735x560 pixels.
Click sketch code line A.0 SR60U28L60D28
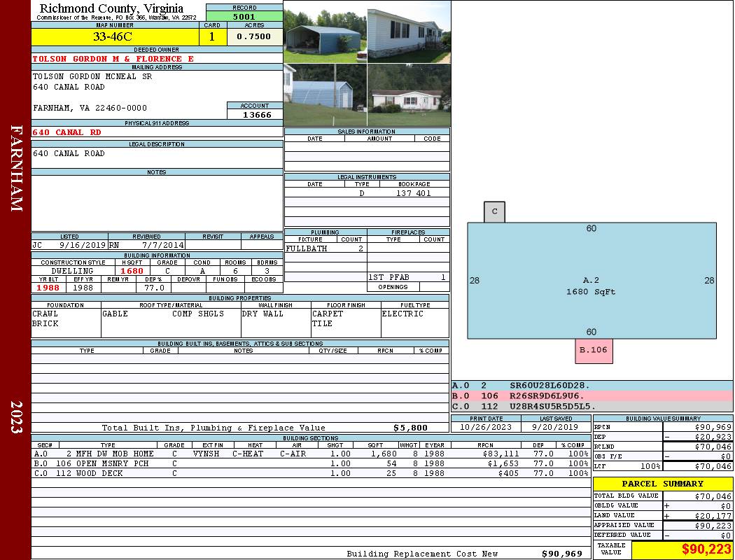pos(592,386)
